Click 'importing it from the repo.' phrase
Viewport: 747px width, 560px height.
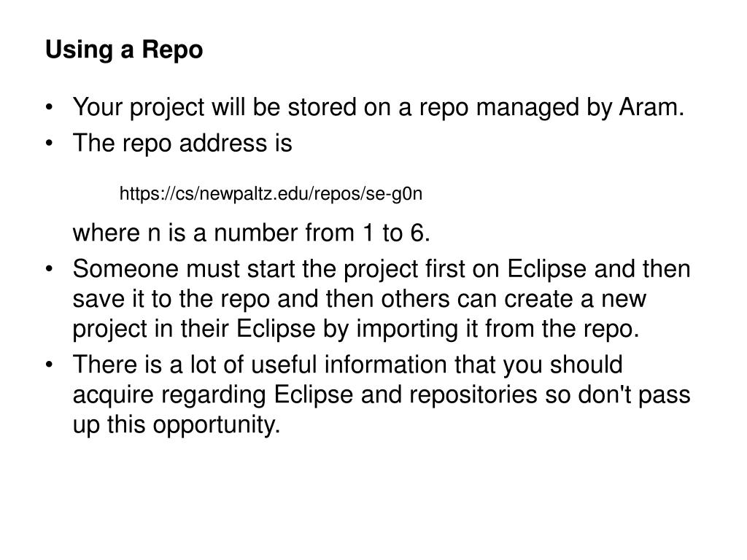pyautogui.click(x=498, y=329)
